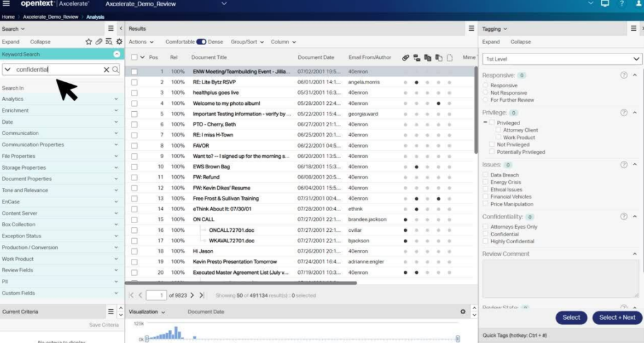The height and width of the screenshot is (343, 644).
Task: Click the near-duplicates column header icon
Action: (x=438, y=57)
